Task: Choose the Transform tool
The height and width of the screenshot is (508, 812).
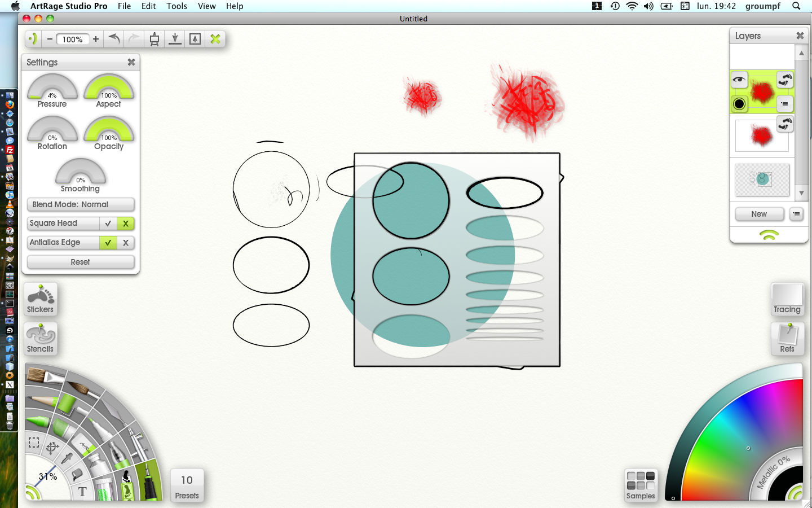Action: click(52, 448)
